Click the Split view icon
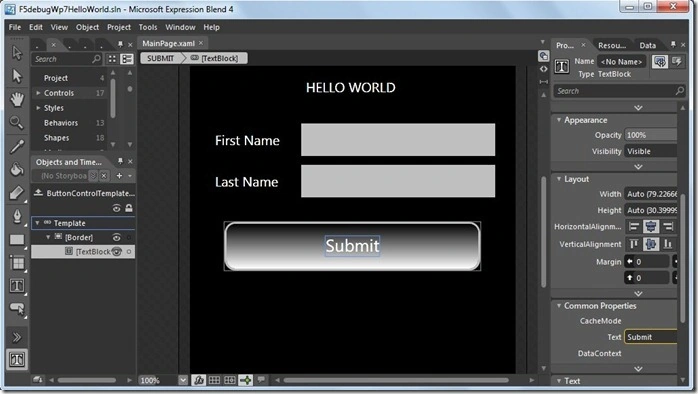The width and height of the screenshot is (698, 394). pyautogui.click(x=544, y=82)
